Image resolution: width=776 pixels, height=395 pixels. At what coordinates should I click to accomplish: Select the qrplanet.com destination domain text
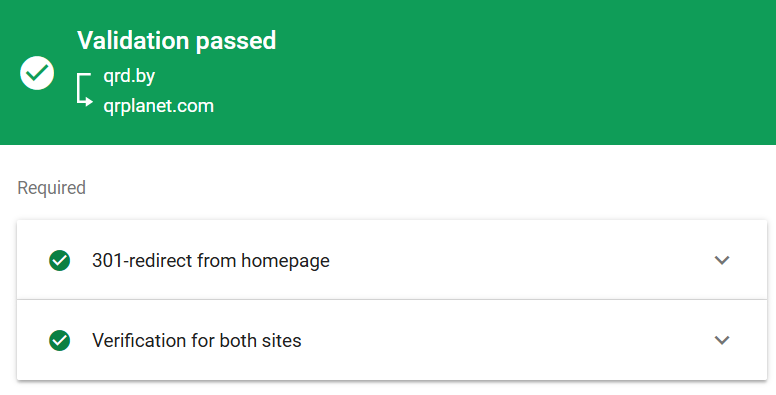pos(158,106)
